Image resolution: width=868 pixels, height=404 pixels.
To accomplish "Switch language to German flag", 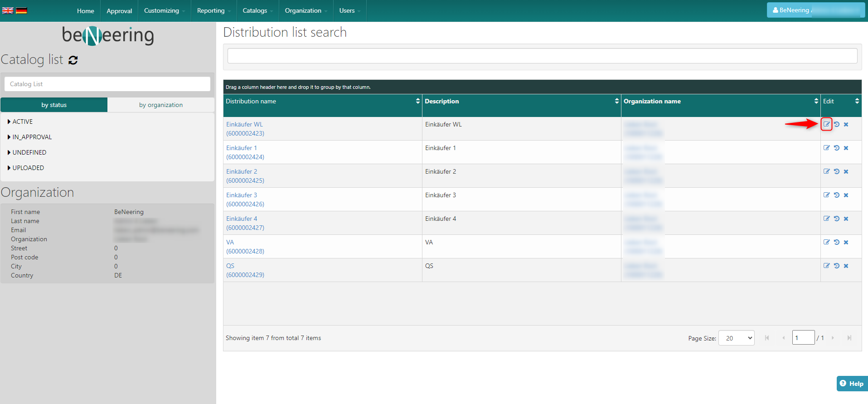I will pyautogui.click(x=21, y=10).
